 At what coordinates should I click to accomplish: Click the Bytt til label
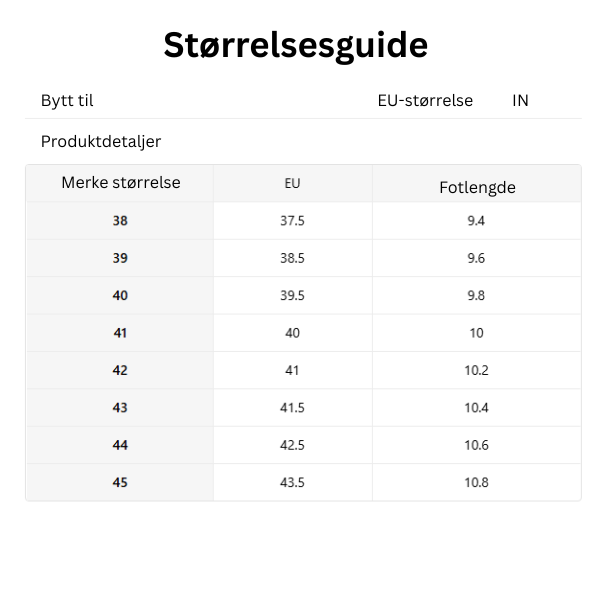coord(67,101)
